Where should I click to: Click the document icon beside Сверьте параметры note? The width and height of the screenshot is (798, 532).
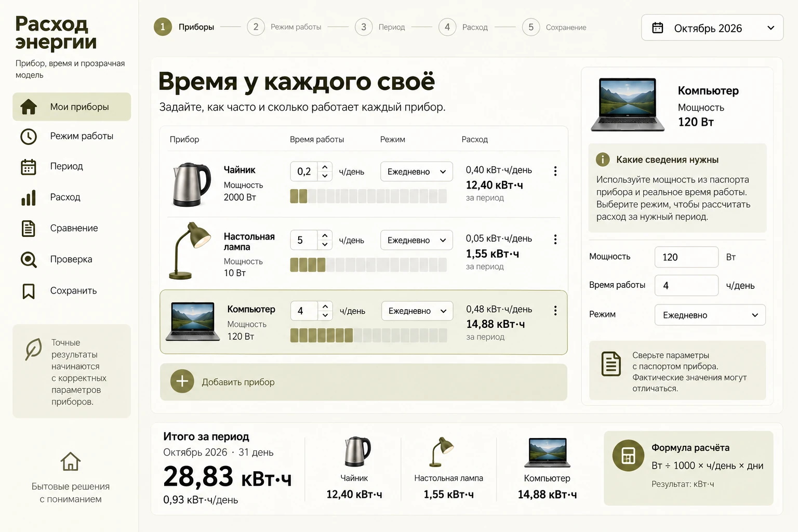[611, 364]
